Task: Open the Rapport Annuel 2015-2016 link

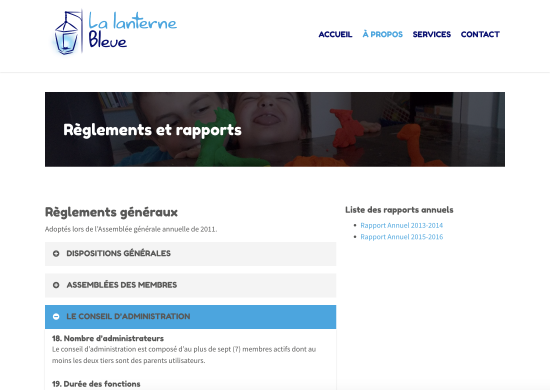Action: (402, 237)
